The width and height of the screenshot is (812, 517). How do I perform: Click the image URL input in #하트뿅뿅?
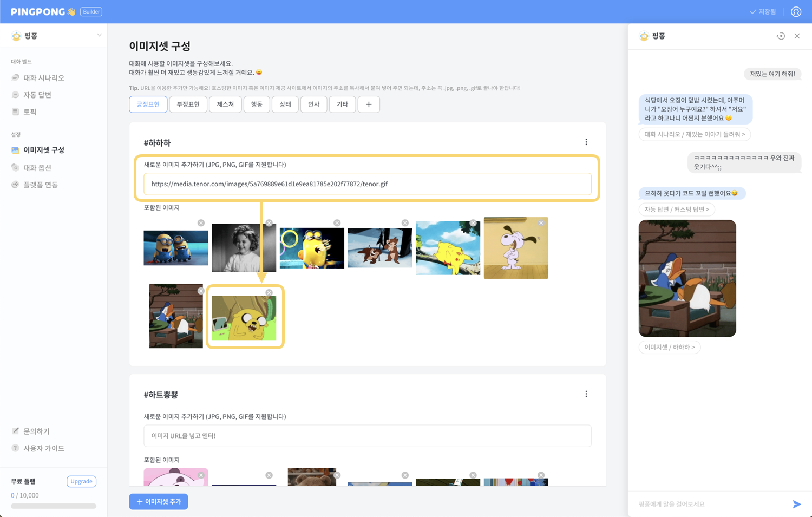coord(368,436)
